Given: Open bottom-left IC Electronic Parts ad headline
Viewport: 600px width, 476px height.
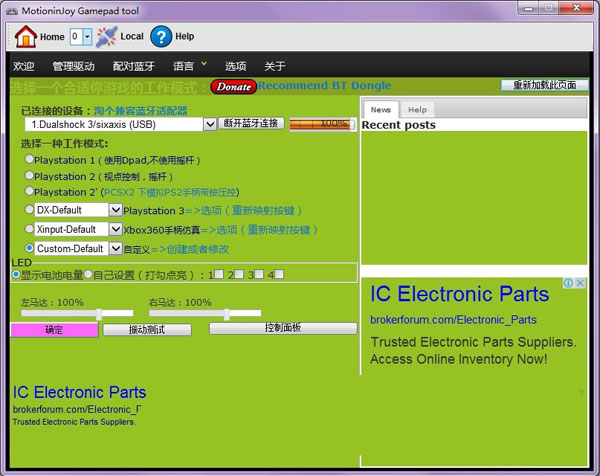Looking at the screenshot, I should (x=80, y=393).
